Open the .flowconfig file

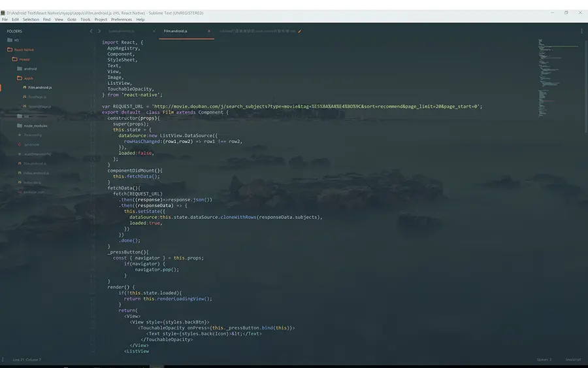point(29,135)
